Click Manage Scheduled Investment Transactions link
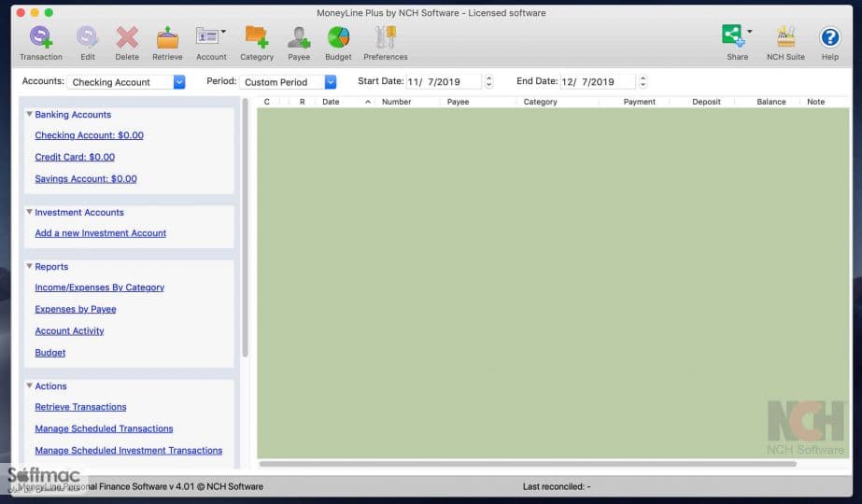 click(x=129, y=450)
